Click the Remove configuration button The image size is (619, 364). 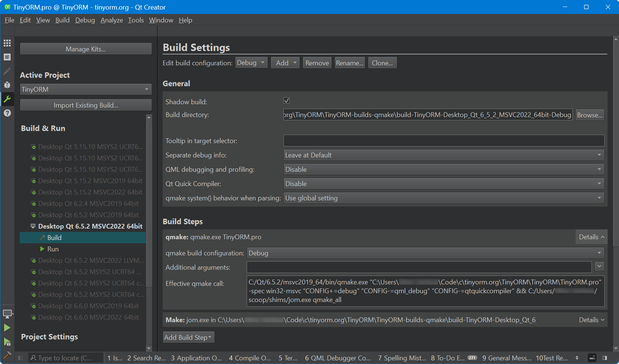click(x=317, y=63)
